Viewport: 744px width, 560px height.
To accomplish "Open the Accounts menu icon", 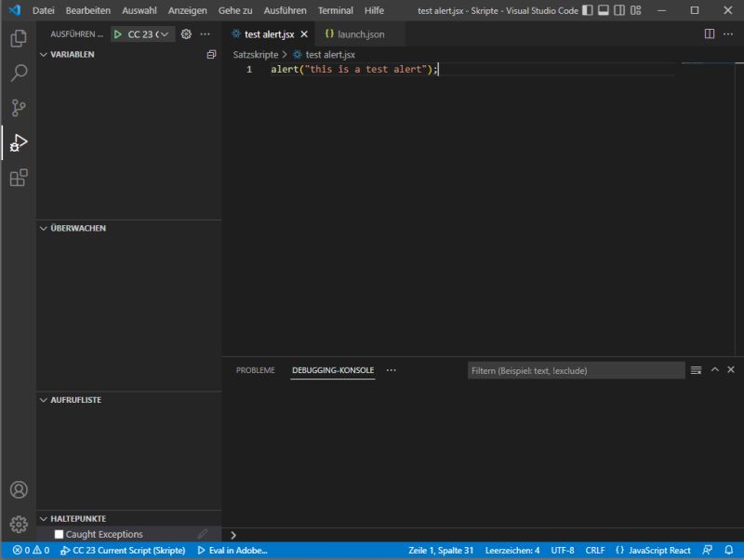I will [x=19, y=489].
